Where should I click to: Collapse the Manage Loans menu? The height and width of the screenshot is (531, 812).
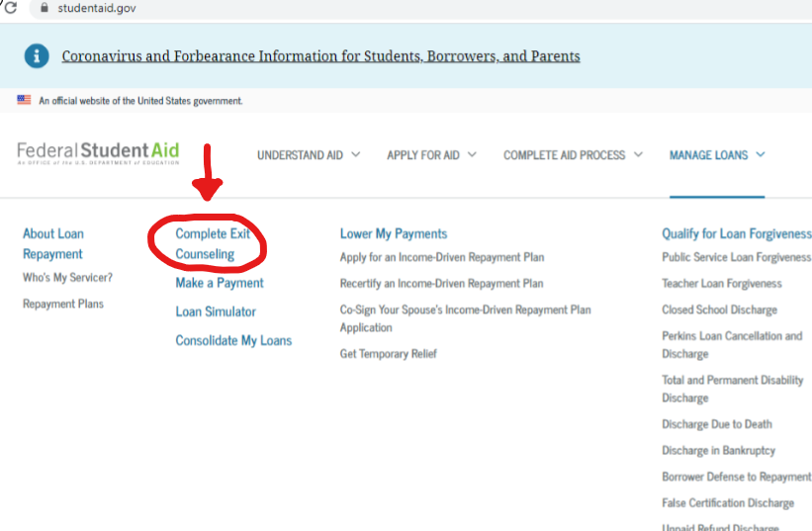(x=716, y=155)
